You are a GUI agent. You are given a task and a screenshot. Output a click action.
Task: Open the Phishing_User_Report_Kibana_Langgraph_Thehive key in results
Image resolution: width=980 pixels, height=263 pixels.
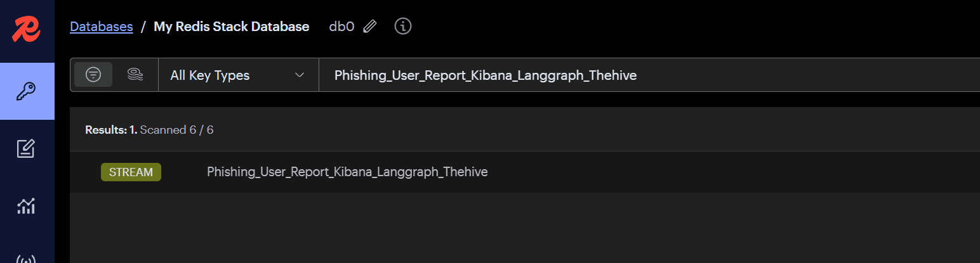point(347,172)
